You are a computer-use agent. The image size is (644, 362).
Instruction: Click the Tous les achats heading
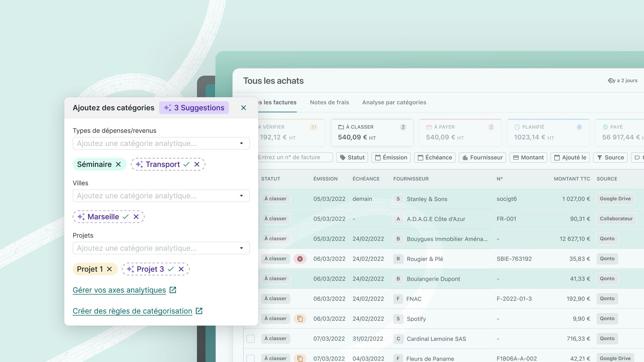[273, 81]
